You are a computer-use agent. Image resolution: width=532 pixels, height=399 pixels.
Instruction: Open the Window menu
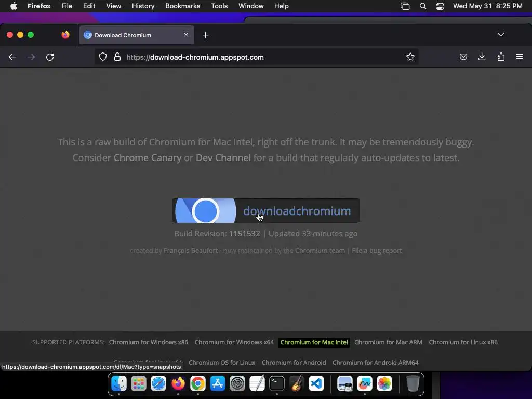pyautogui.click(x=251, y=6)
